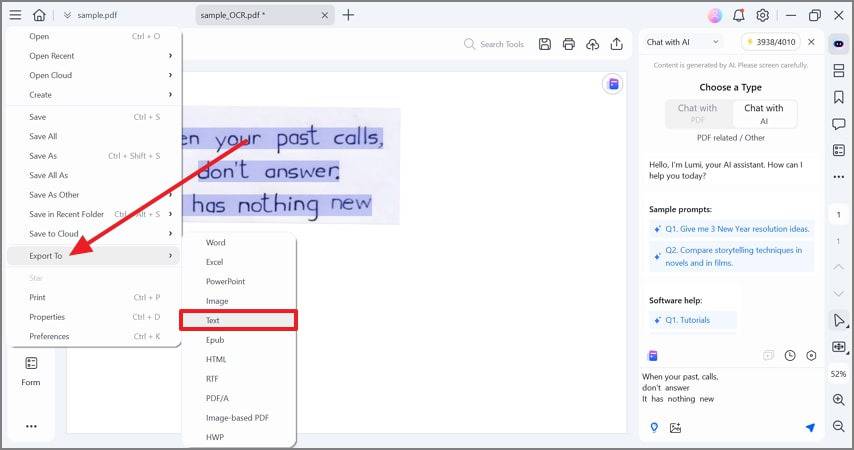Select the cursor selection tool icon
The height and width of the screenshot is (450, 854).
[839, 320]
